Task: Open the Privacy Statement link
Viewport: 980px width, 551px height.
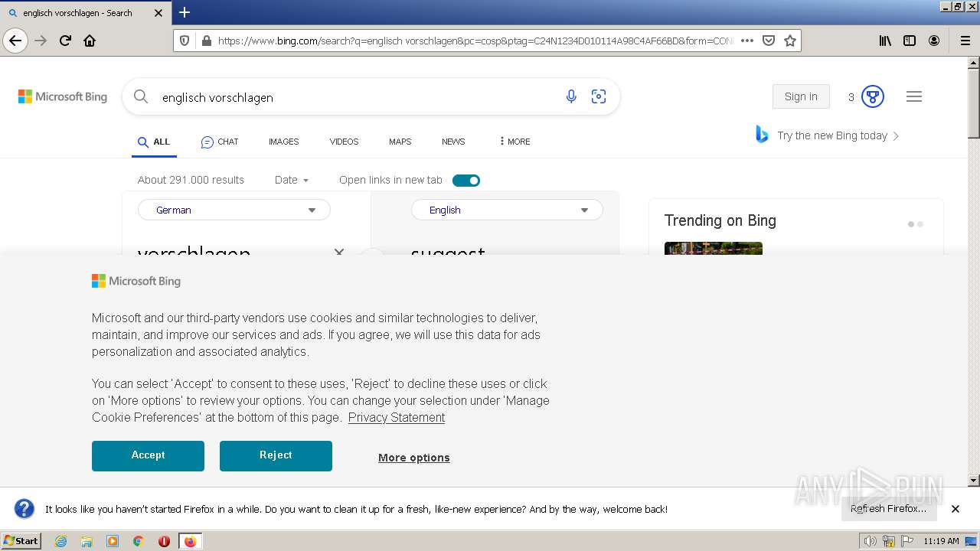Action: (x=397, y=417)
